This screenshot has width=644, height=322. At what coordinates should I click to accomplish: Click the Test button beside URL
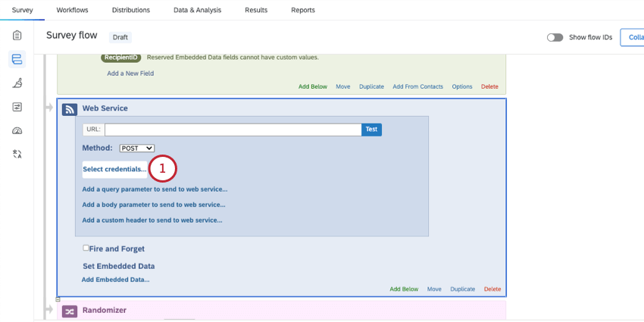coord(371,130)
